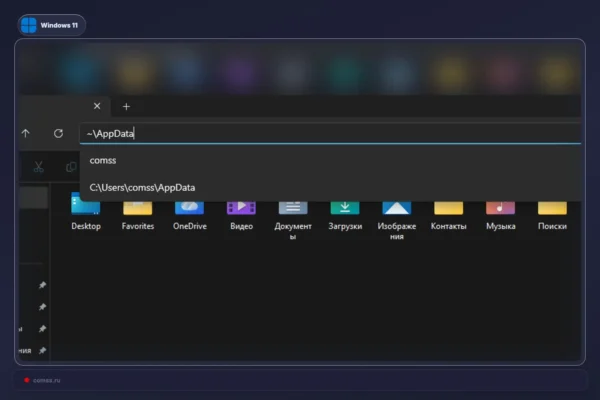Select C:\Users\comss\AppData suggestion
Image resolution: width=600 pixels, height=400 pixels.
coord(330,188)
